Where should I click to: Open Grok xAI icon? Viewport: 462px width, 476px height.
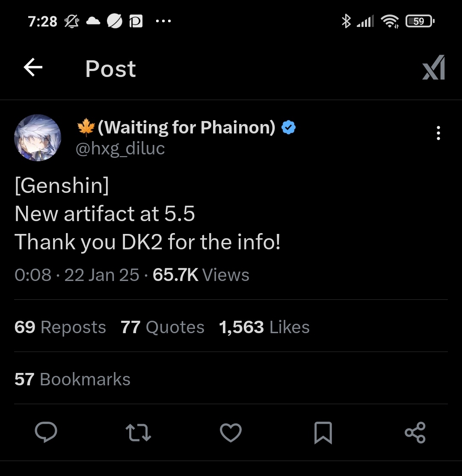click(x=433, y=68)
